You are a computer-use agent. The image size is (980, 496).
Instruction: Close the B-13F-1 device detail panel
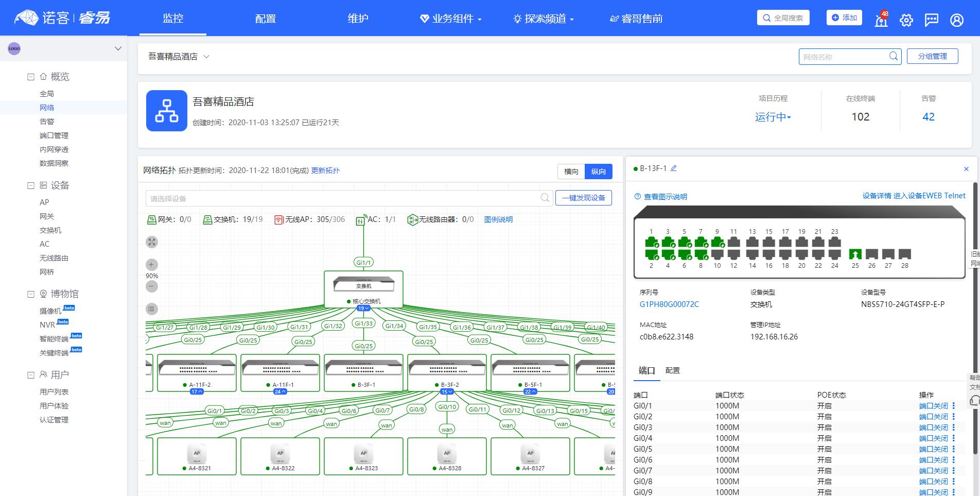coord(966,169)
